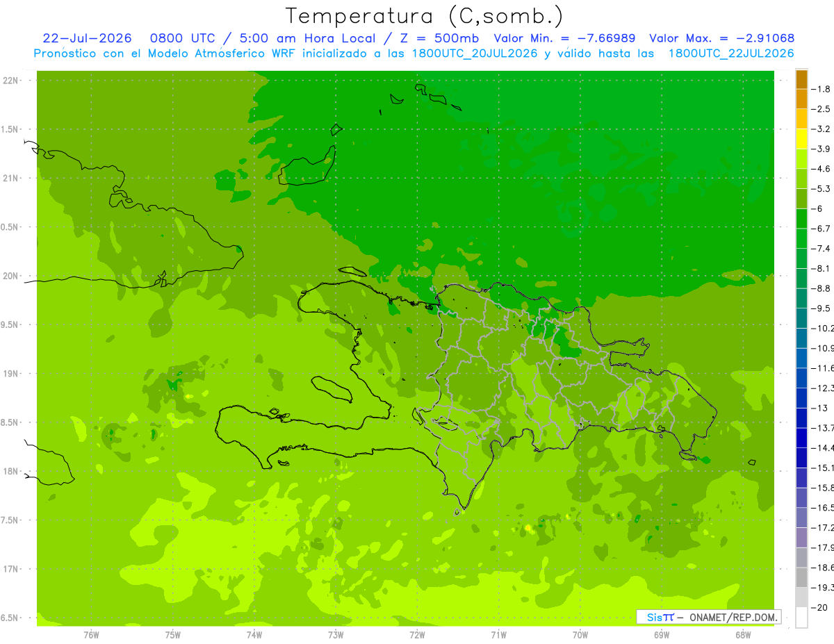Click the '-4.6' legend value
Image resolution: width=834 pixels, height=644 pixels.
coord(821,169)
